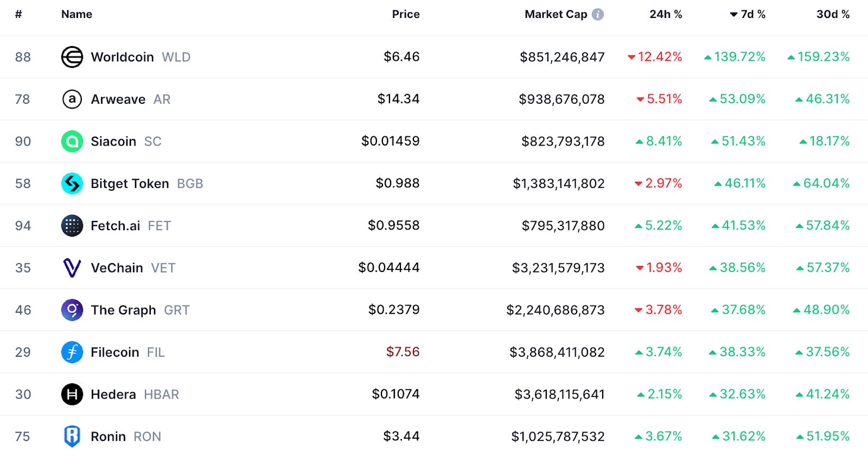Click the Arweave logo icon

point(72,99)
